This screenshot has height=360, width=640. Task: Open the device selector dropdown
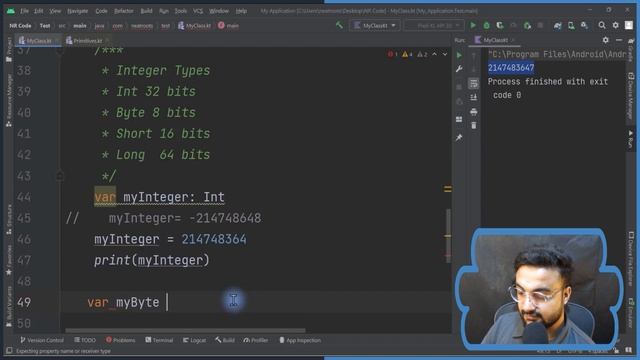pyautogui.click(x=434, y=25)
